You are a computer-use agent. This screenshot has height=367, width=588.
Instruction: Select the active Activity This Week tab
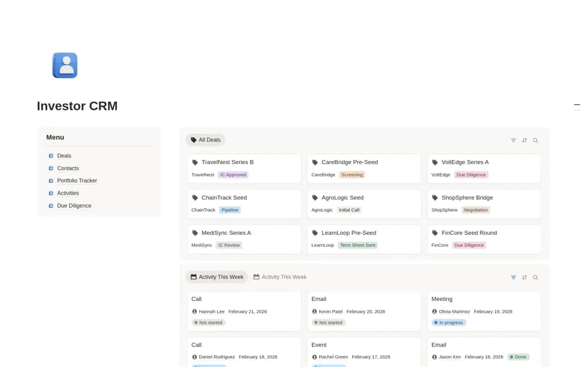(217, 277)
